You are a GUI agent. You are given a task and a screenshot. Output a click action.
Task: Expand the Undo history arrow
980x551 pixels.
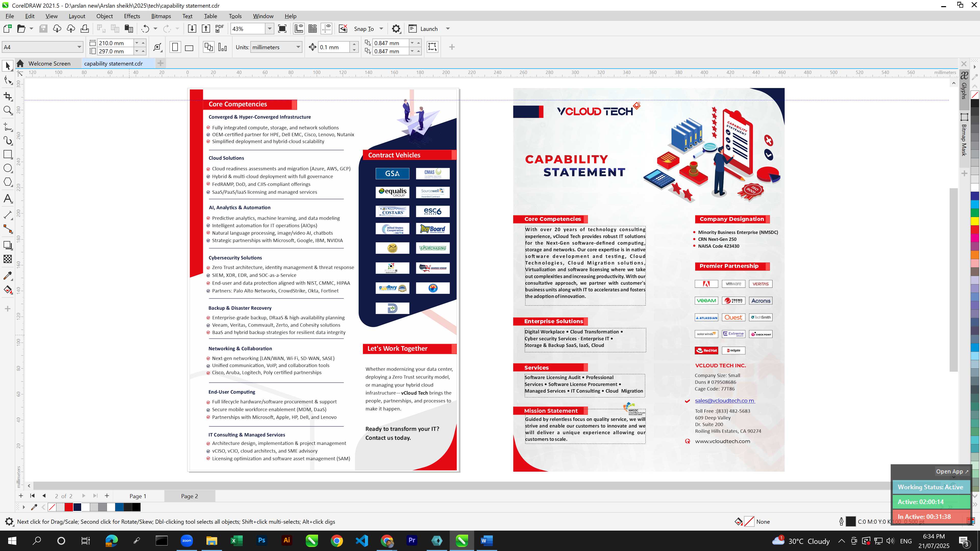155,29
